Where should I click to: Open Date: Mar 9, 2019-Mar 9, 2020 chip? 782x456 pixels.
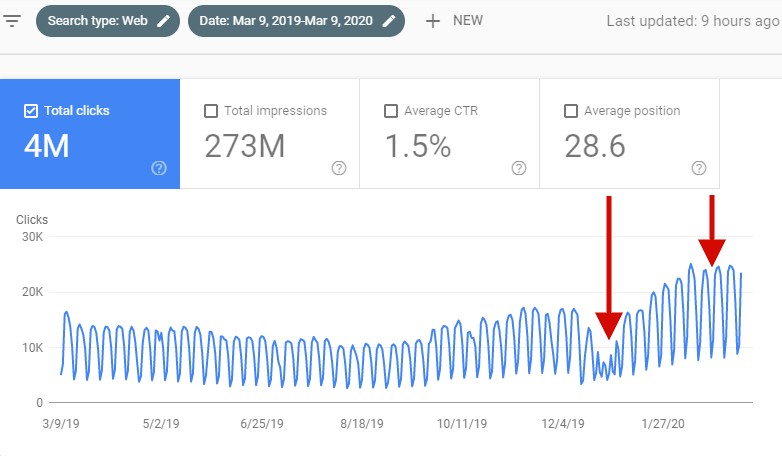tap(296, 21)
